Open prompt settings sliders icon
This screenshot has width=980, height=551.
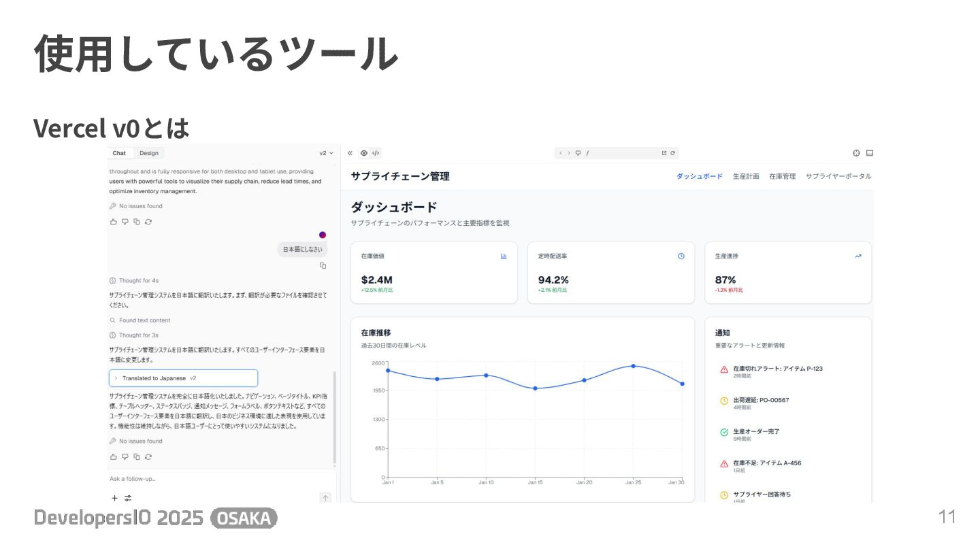tap(128, 498)
